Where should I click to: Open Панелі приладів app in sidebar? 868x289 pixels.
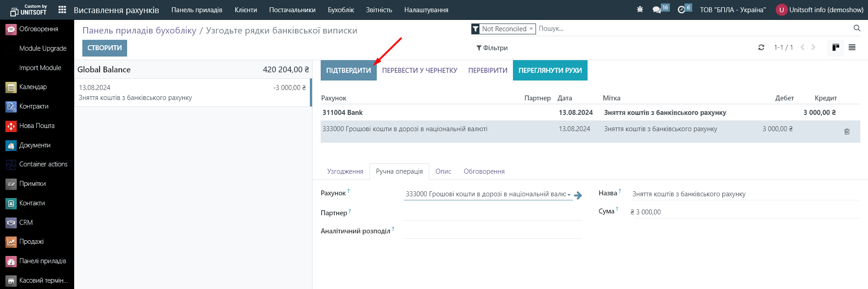pos(37,261)
